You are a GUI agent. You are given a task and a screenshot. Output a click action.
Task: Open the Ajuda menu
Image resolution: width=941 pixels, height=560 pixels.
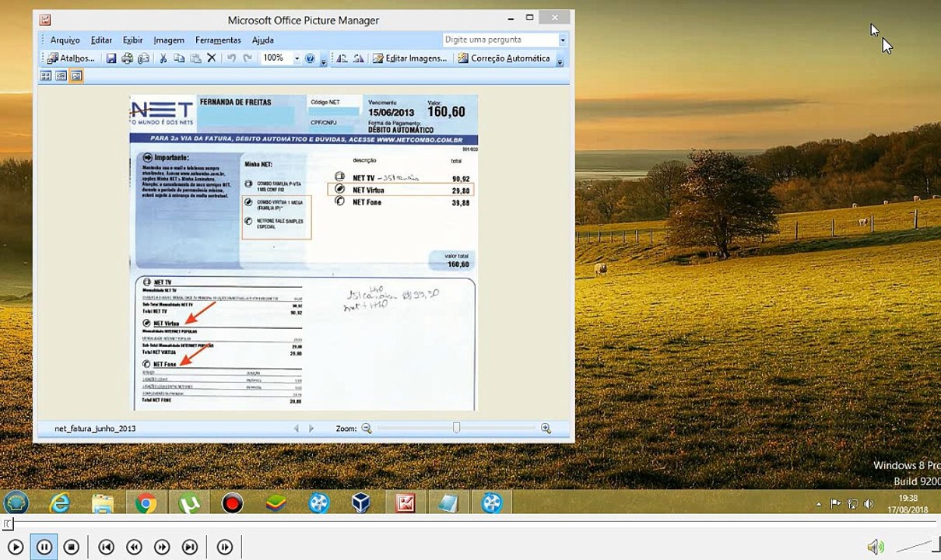[x=262, y=40]
